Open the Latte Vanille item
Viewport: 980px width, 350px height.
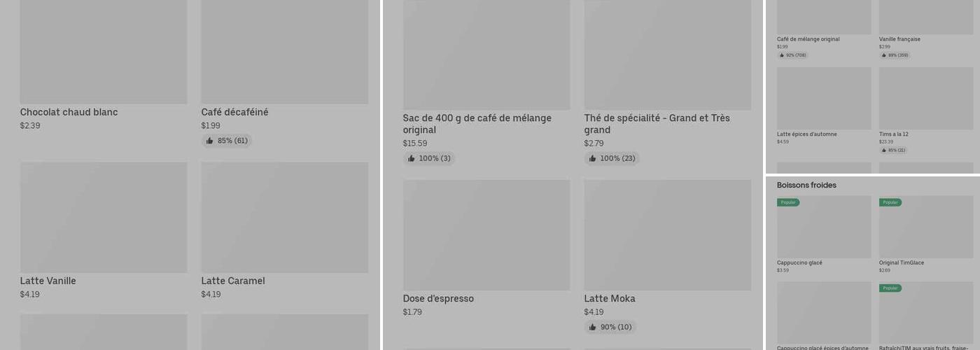(x=48, y=281)
